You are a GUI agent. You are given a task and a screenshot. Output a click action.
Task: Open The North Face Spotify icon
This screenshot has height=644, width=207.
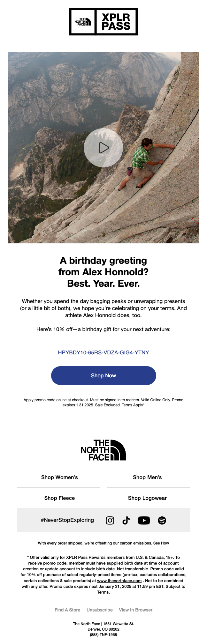[162, 520]
